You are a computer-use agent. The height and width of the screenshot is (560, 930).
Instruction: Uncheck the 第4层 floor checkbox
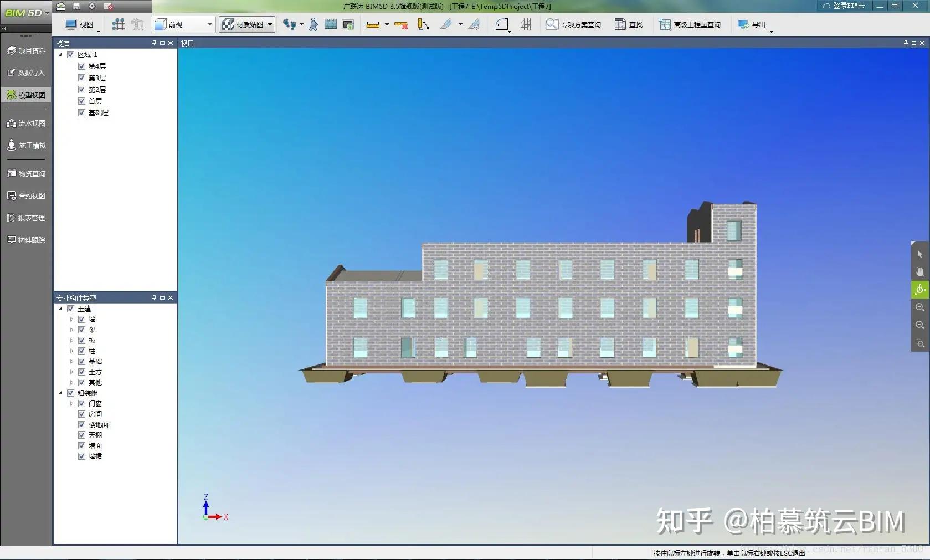81,66
